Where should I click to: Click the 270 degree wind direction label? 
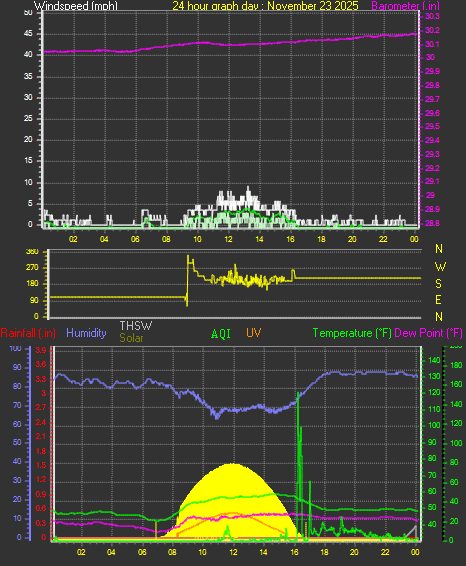pos(32,268)
